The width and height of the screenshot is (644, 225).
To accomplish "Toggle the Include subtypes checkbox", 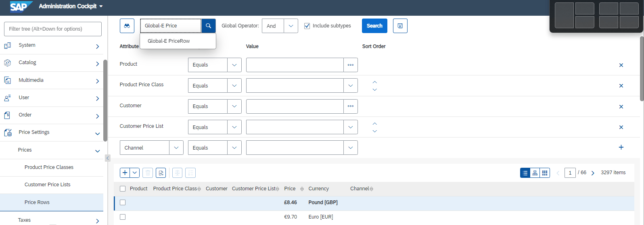I will (307, 26).
